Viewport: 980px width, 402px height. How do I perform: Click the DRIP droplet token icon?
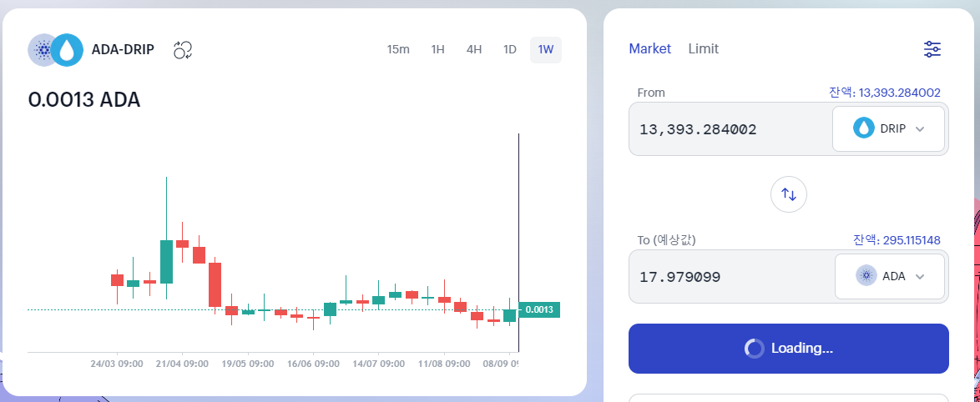tap(864, 128)
